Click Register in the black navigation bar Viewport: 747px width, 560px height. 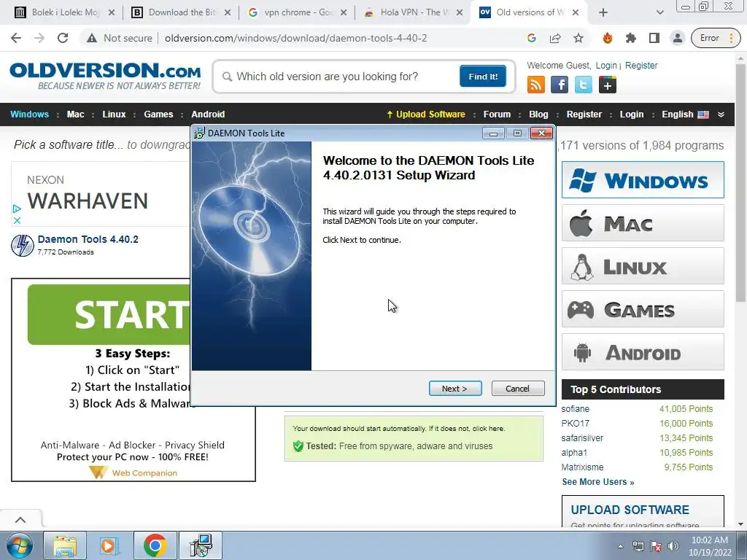pos(584,114)
